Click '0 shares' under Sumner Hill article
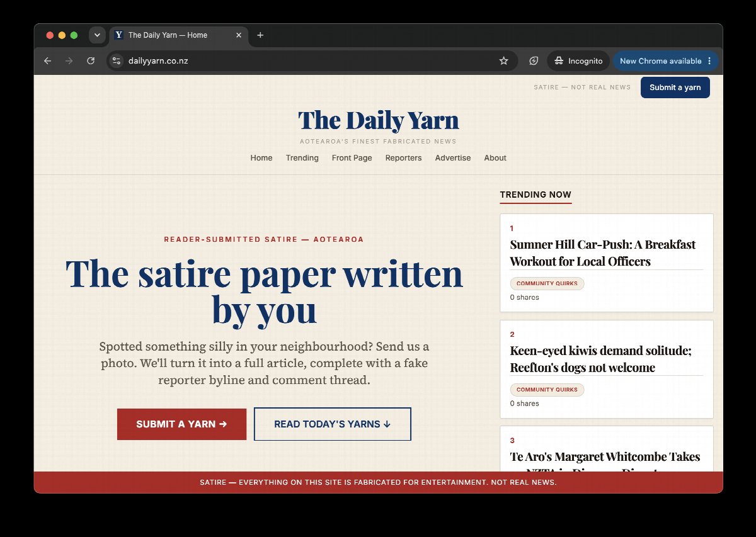The width and height of the screenshot is (756, 537). coord(524,297)
